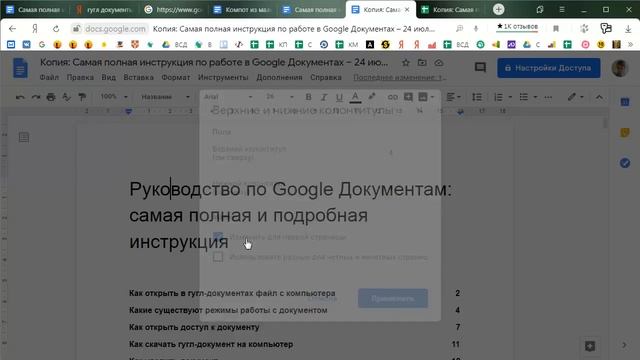The height and width of the screenshot is (360, 640).
Task: Open the Правка menu
Action: pos(80,78)
